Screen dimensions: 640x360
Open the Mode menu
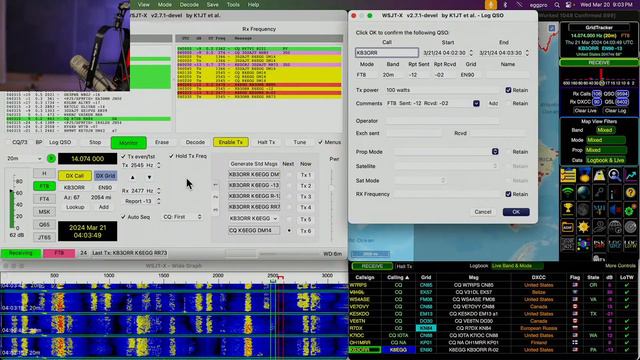[164, 4]
